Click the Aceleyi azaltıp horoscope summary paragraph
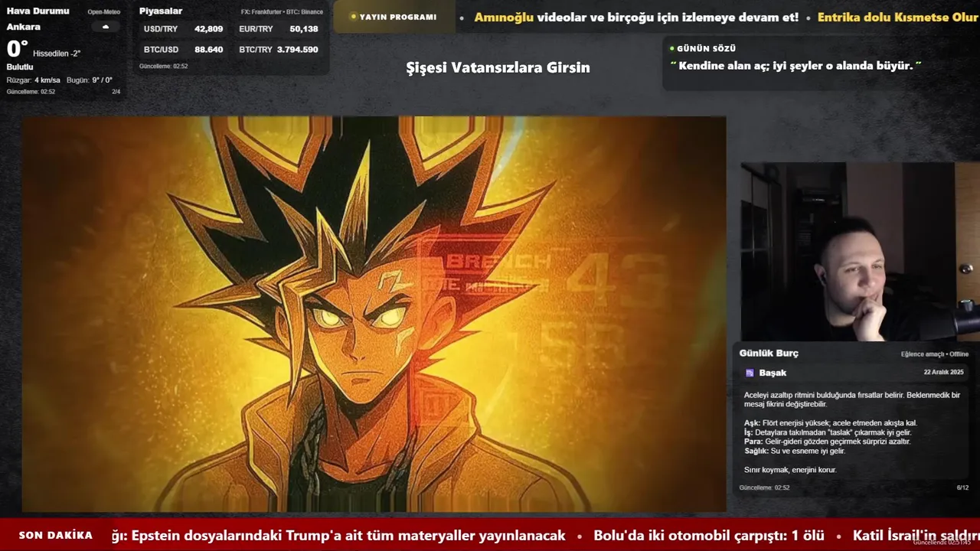980x551 pixels. (852, 399)
